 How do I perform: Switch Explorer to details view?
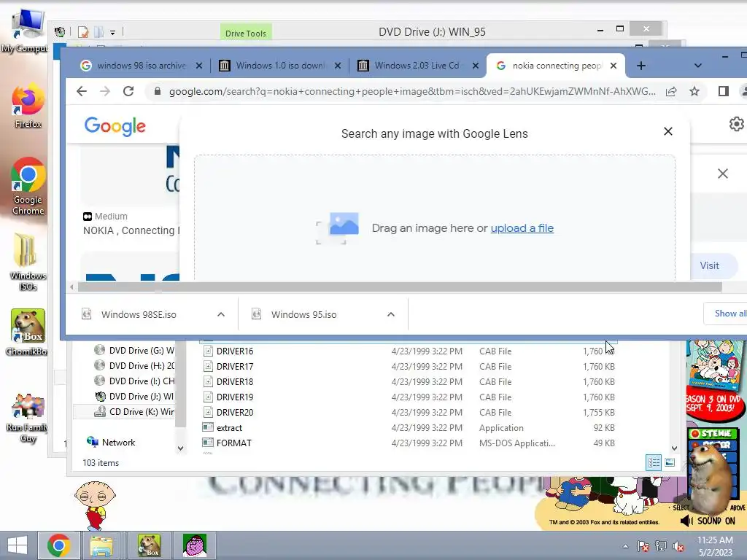click(654, 462)
